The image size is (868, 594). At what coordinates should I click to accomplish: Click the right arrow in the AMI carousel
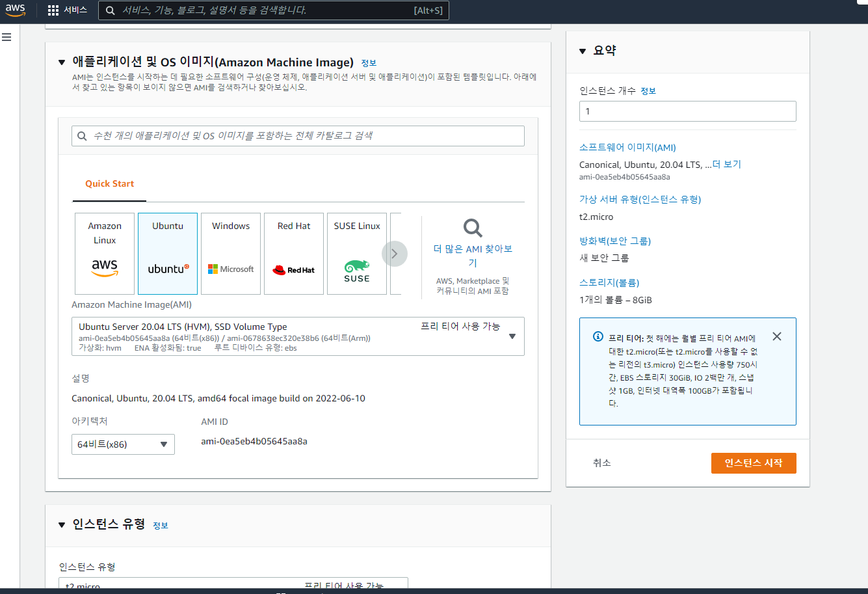click(x=395, y=254)
